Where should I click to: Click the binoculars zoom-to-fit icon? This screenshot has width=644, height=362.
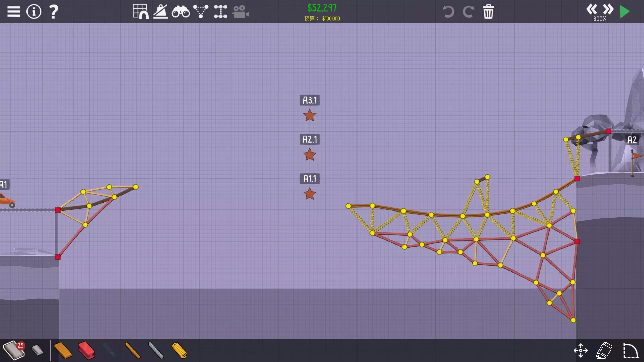pyautogui.click(x=180, y=12)
